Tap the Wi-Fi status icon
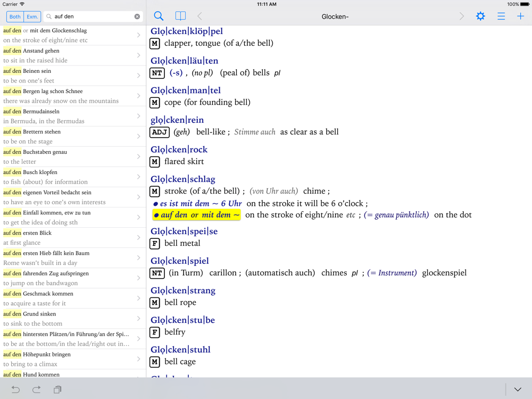Image resolution: width=532 pixels, height=399 pixels. 22,4
